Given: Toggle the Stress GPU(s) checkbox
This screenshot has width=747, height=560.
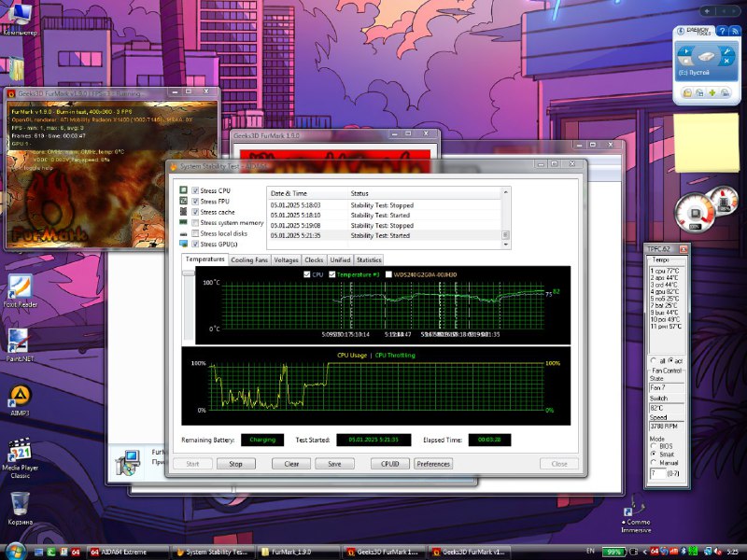Looking at the screenshot, I should pyautogui.click(x=195, y=244).
